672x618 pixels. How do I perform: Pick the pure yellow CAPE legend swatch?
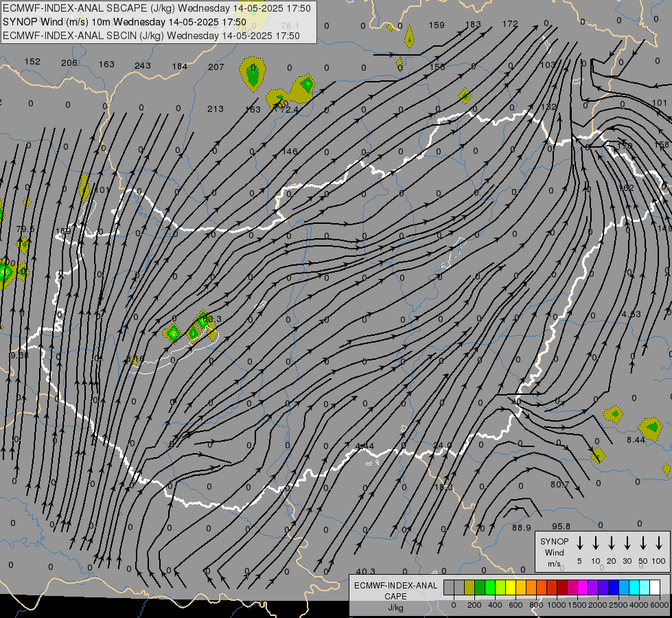(x=511, y=588)
